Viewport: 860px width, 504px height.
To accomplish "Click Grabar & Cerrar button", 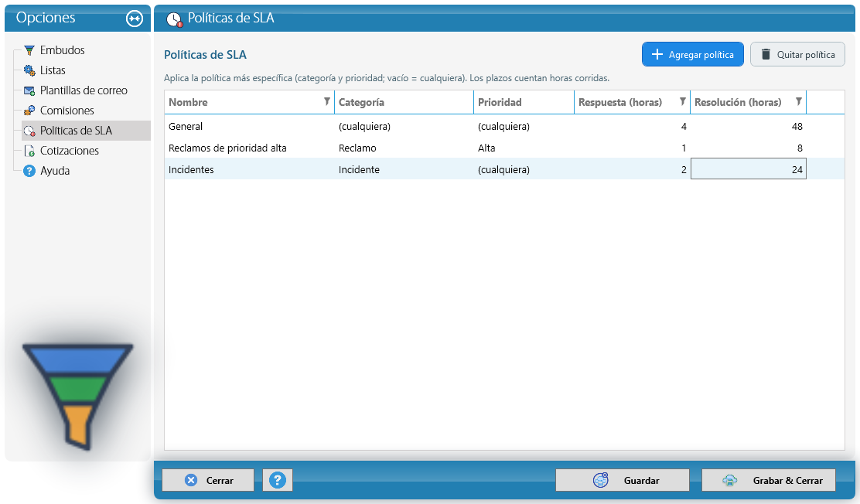I will (769, 480).
